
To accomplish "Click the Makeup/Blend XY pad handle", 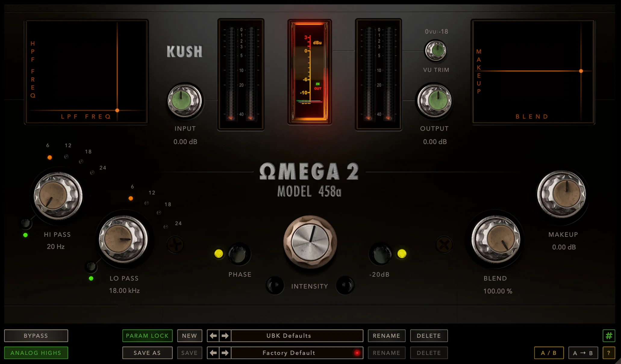I will (581, 71).
